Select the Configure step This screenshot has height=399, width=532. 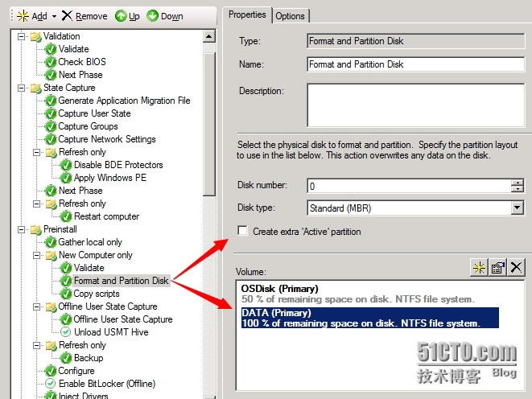pyautogui.click(x=76, y=371)
